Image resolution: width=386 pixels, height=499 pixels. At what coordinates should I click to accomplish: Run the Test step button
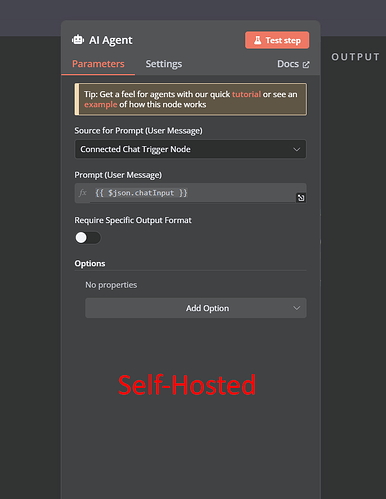point(277,40)
